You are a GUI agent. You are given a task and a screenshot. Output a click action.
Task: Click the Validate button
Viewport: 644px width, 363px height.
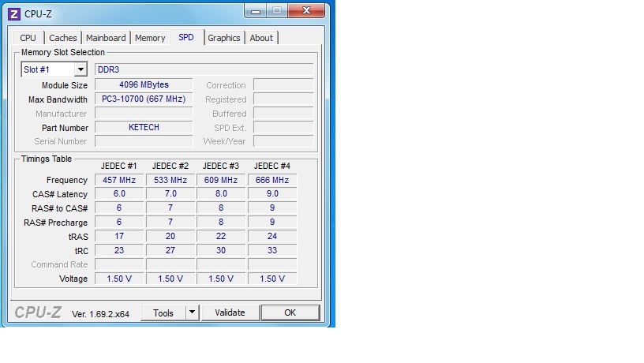(230, 312)
